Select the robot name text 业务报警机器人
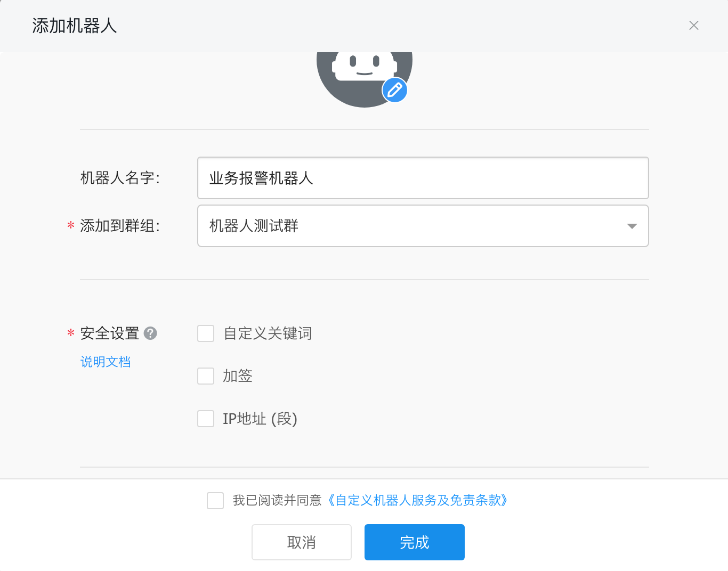The image size is (728, 571). pyautogui.click(x=261, y=178)
